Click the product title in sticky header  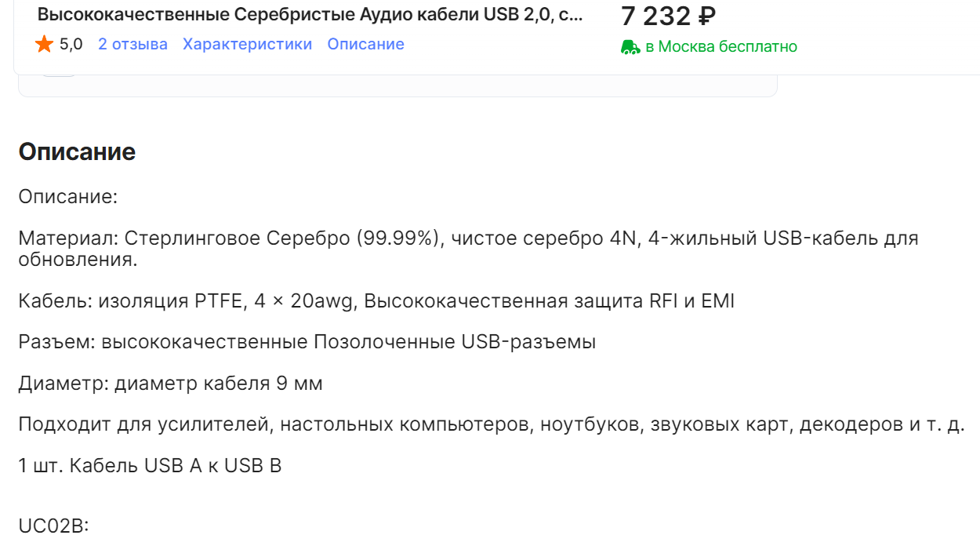click(x=310, y=15)
